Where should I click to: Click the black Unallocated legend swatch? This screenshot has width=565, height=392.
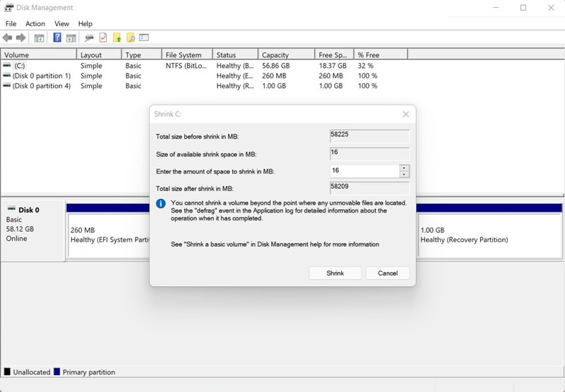[x=7, y=372]
